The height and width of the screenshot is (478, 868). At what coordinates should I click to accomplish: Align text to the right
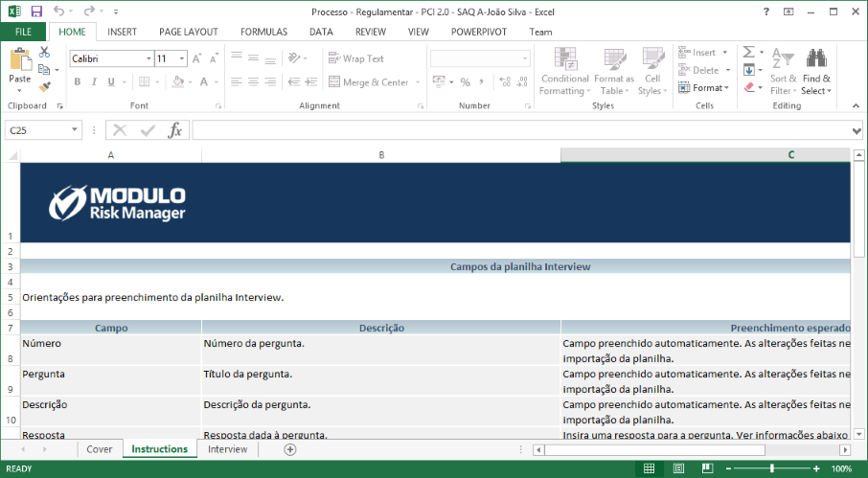point(271,81)
